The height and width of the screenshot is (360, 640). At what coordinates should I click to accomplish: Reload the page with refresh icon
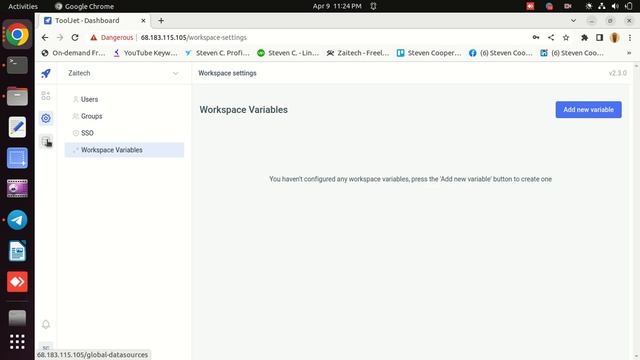75,38
